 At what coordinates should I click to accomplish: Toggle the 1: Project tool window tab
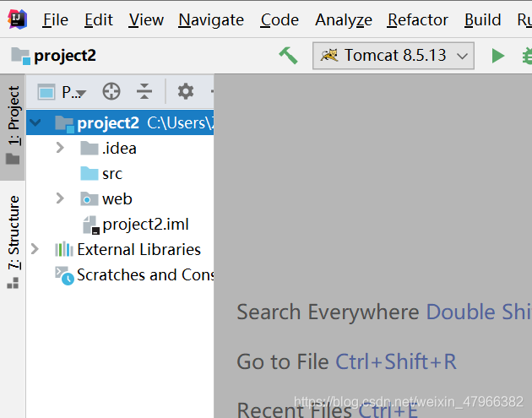[13, 126]
